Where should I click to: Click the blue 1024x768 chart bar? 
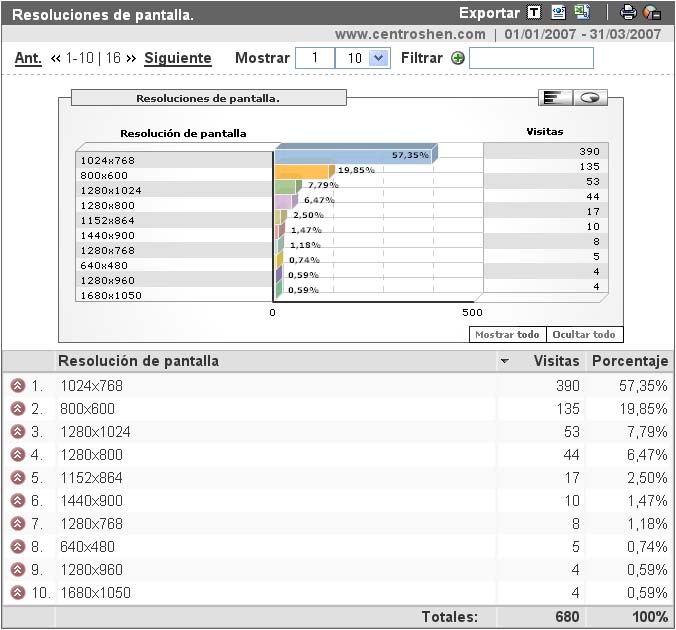[x=350, y=156]
